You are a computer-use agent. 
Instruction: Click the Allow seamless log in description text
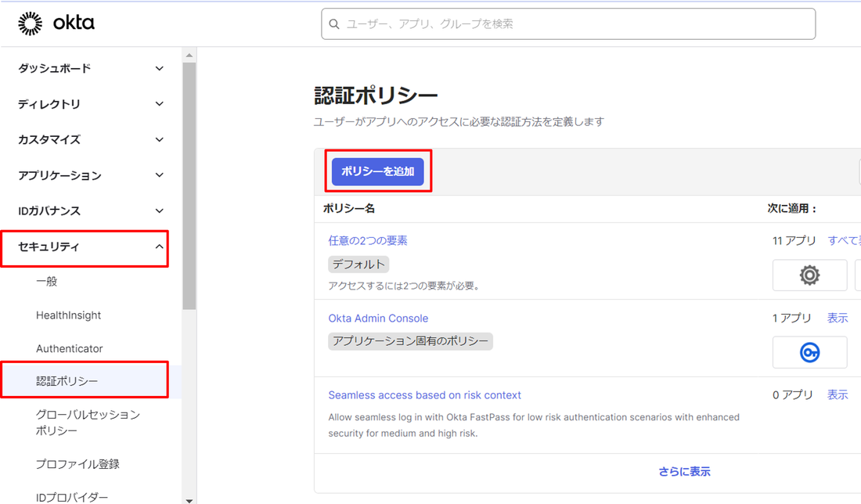click(x=534, y=425)
